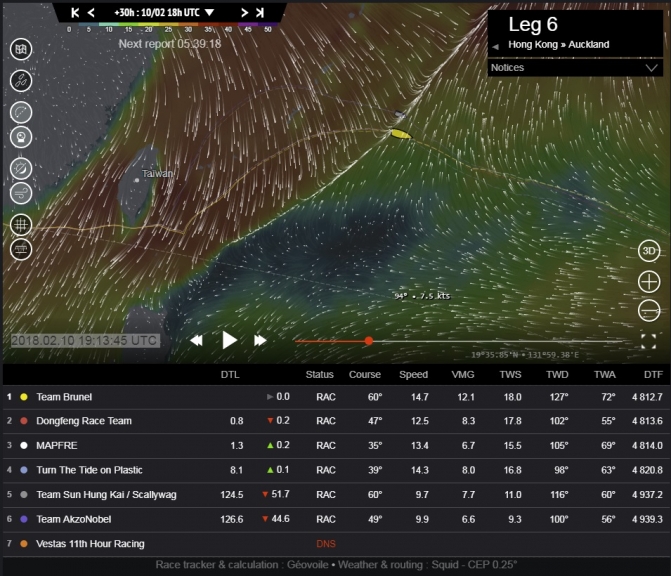Open the forecast time dropdown arrow

tap(209, 13)
